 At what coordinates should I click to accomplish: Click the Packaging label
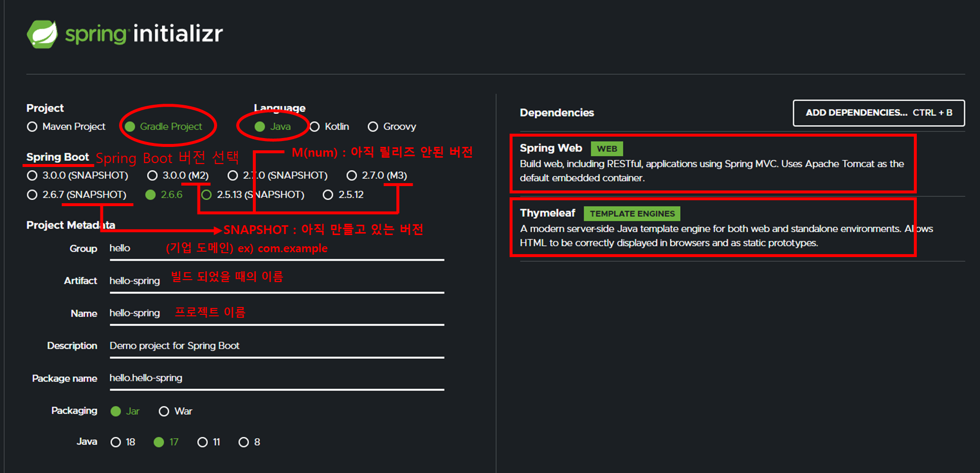click(x=74, y=411)
